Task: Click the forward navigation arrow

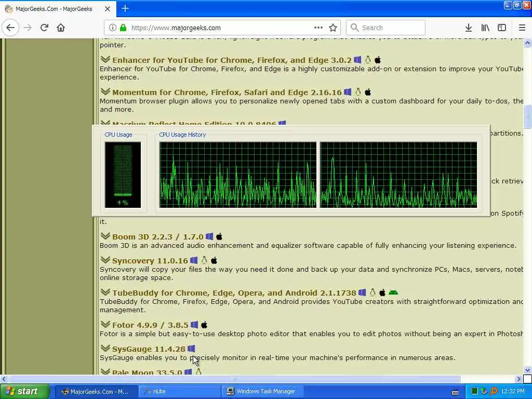Action: tap(28, 28)
